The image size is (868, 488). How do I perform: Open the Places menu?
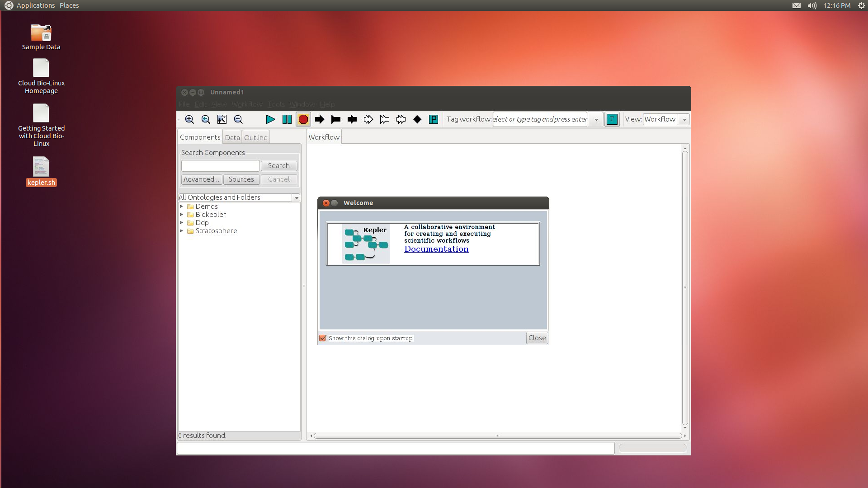(x=69, y=5)
